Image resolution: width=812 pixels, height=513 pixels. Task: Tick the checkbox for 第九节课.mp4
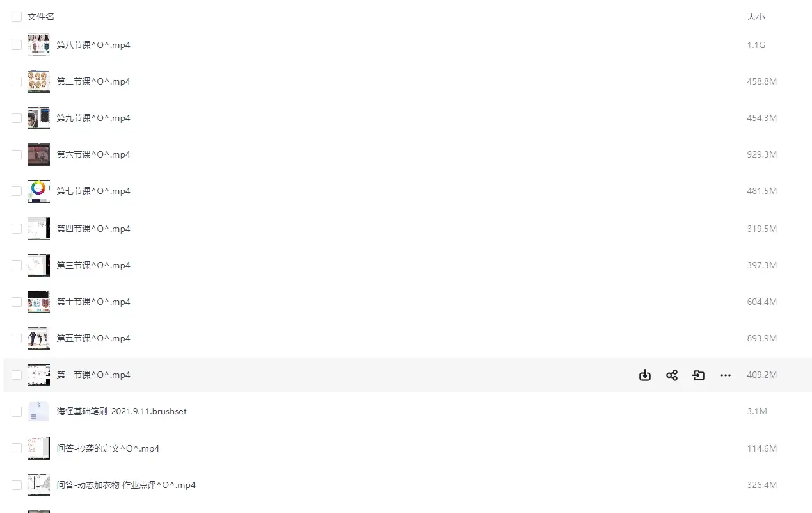tap(17, 118)
